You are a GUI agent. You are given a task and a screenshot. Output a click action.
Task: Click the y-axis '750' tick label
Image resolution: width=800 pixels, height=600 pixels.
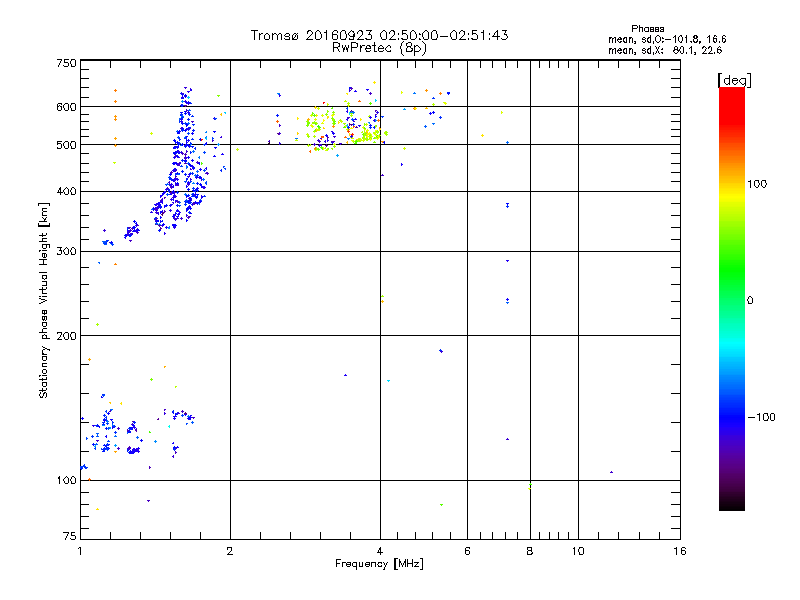[x=66, y=63]
